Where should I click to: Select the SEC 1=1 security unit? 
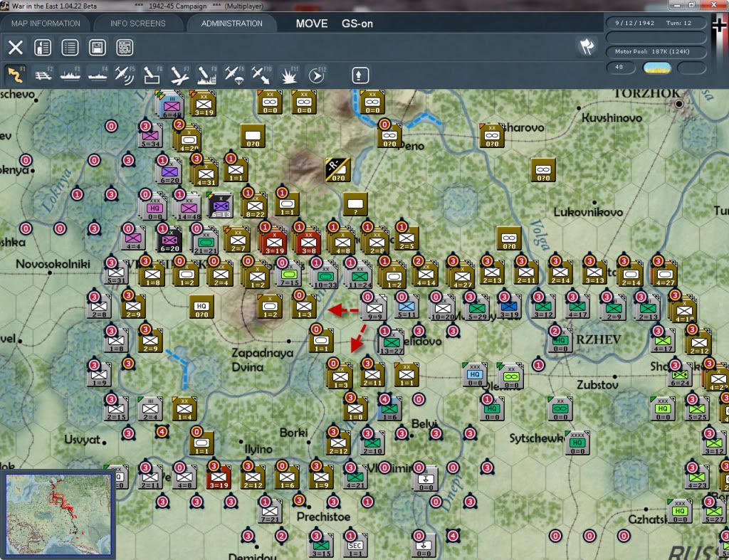pos(355,546)
